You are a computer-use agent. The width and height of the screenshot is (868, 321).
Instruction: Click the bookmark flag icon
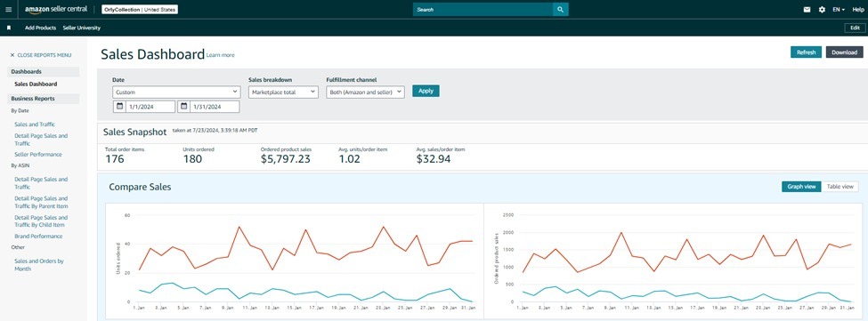9,27
